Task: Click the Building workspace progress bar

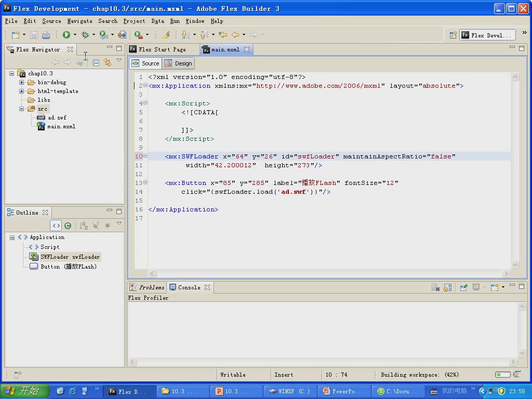Action: (503, 375)
